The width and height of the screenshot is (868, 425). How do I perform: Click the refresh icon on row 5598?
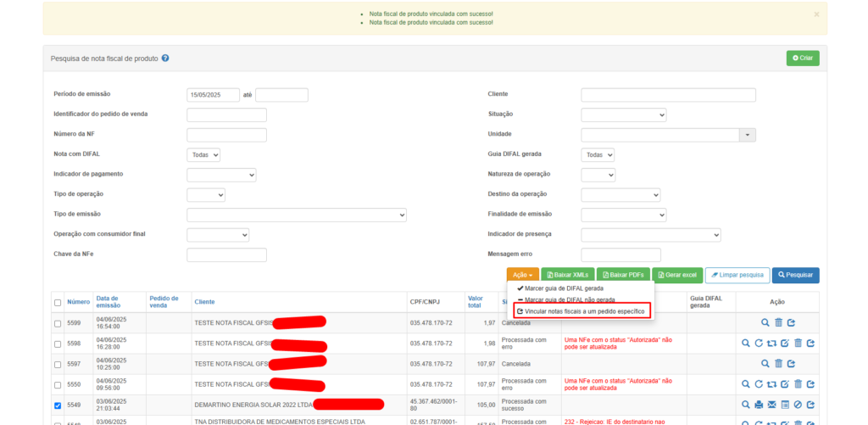759,344
